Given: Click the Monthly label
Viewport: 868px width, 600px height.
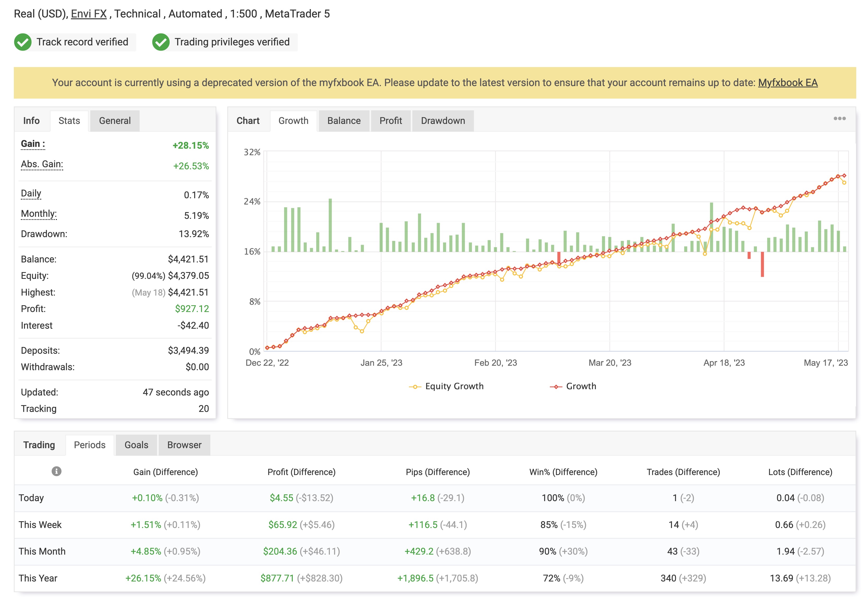Looking at the screenshot, I should click(39, 214).
